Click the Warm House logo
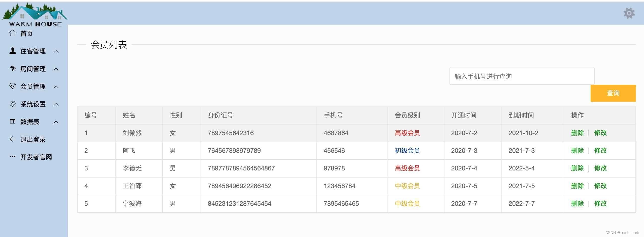Image resolution: width=644 pixels, height=237 pixels. (35, 15)
